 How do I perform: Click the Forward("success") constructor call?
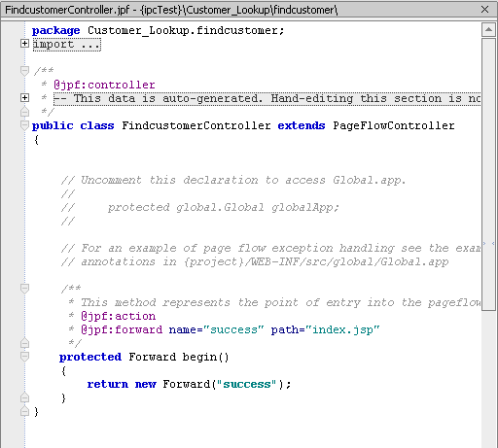227,384
